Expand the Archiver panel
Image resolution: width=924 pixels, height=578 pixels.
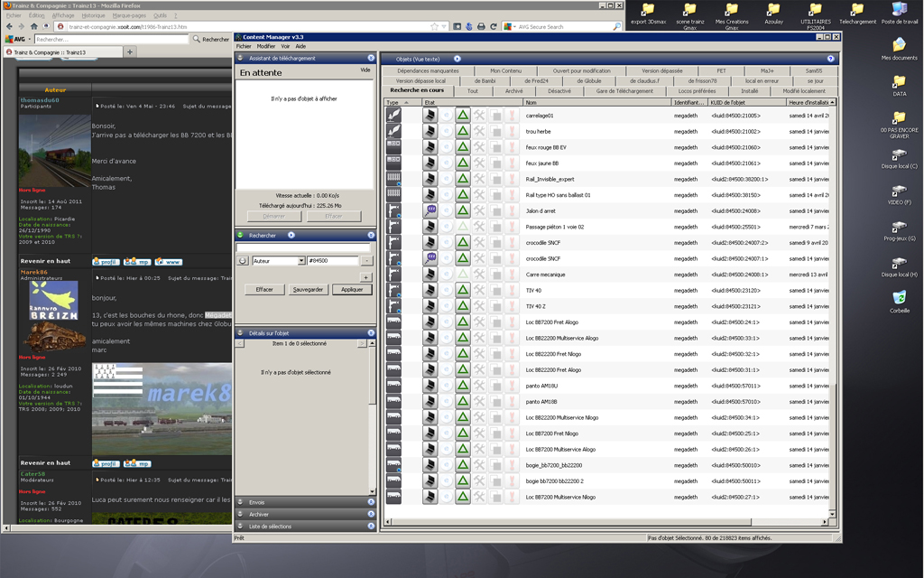[371, 514]
